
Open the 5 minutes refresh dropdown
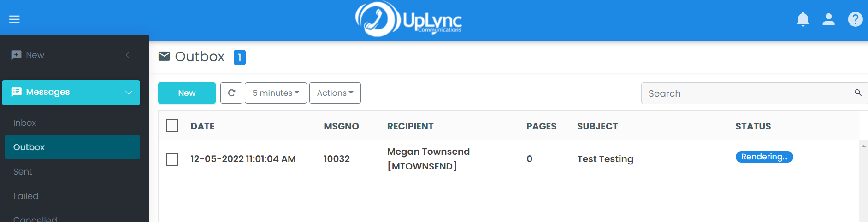276,93
